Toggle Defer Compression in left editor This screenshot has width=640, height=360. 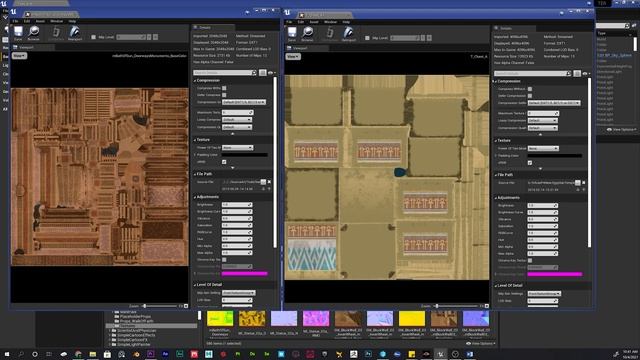224,95
